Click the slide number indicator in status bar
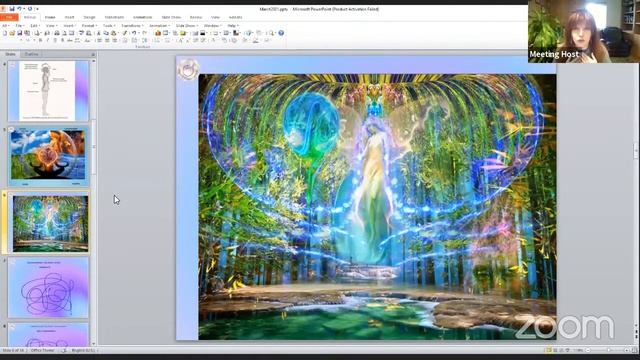 (13, 350)
